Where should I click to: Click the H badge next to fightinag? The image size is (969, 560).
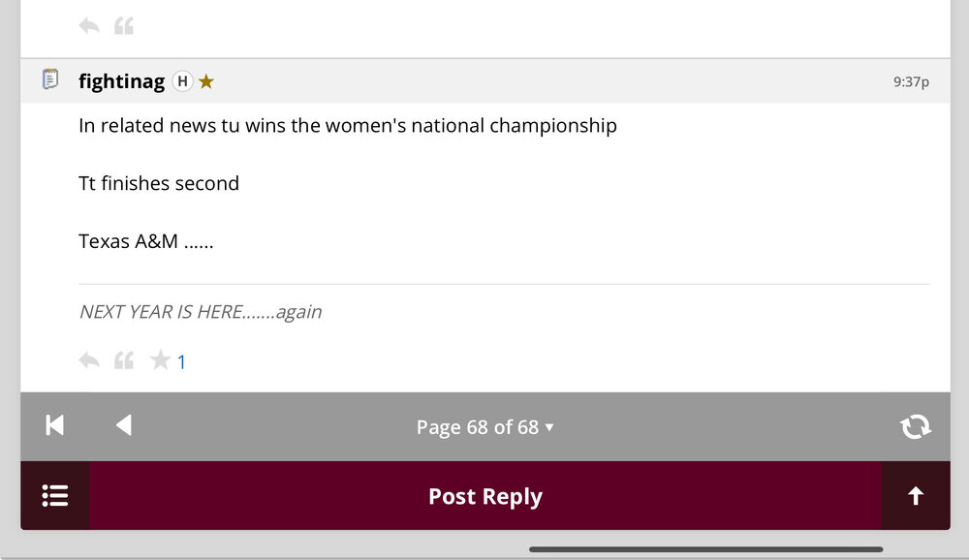click(x=182, y=81)
